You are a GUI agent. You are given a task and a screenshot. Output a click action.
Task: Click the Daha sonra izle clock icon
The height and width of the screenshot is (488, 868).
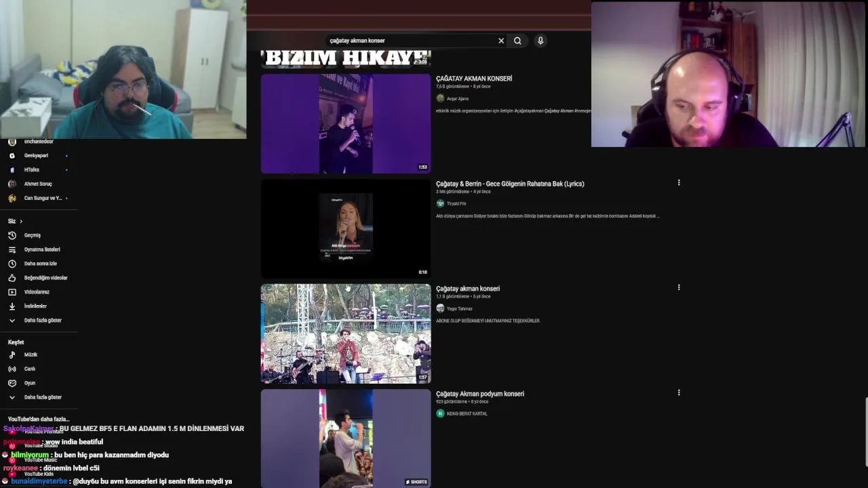coord(12,264)
